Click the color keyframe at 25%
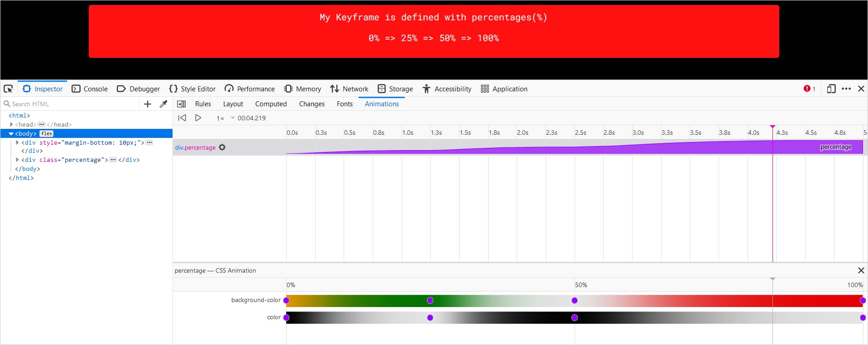868x345 pixels. coord(430,317)
